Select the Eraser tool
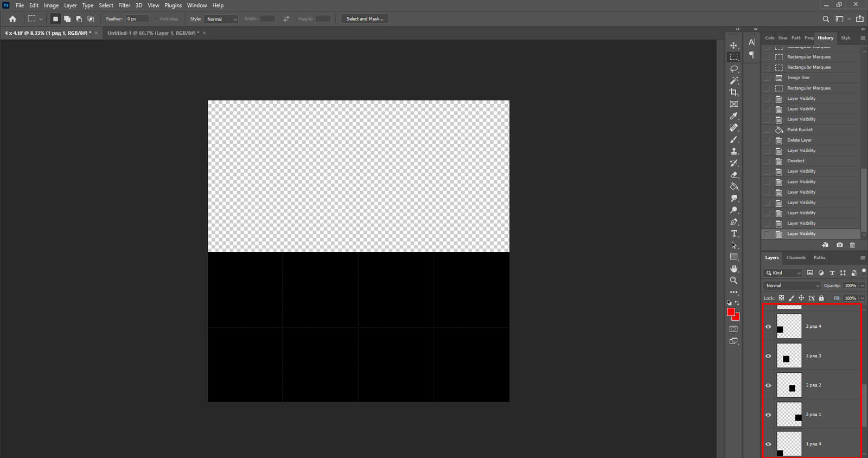The height and width of the screenshot is (458, 868). [x=733, y=175]
